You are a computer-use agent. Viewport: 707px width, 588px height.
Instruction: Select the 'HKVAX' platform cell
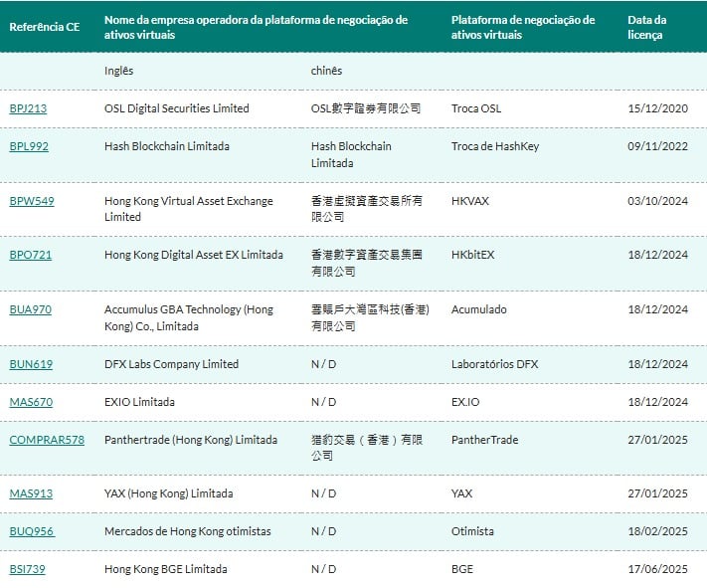(x=470, y=201)
